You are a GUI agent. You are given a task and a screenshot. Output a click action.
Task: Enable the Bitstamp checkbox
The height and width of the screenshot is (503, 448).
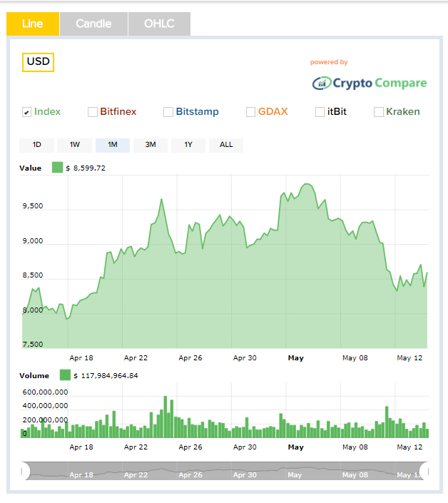pos(168,112)
